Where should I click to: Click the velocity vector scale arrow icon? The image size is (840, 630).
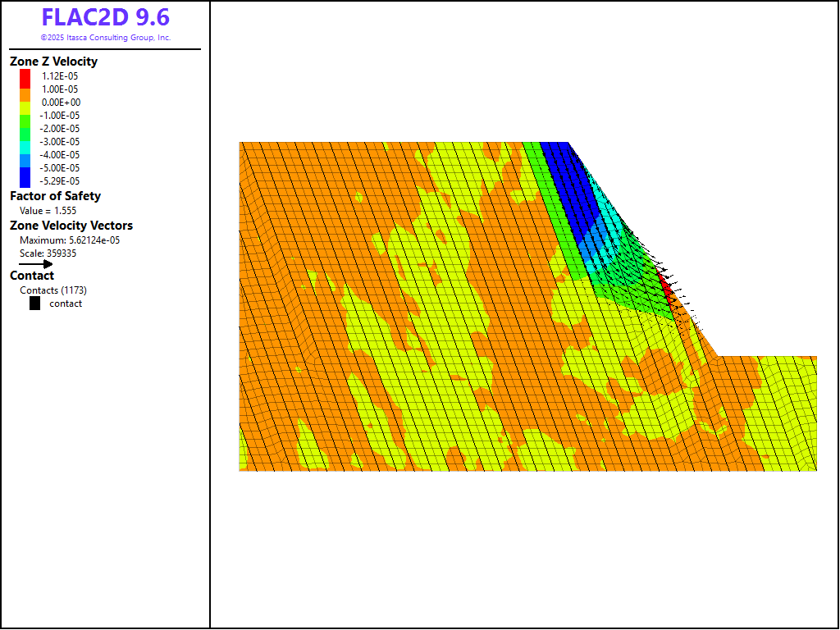[36, 264]
